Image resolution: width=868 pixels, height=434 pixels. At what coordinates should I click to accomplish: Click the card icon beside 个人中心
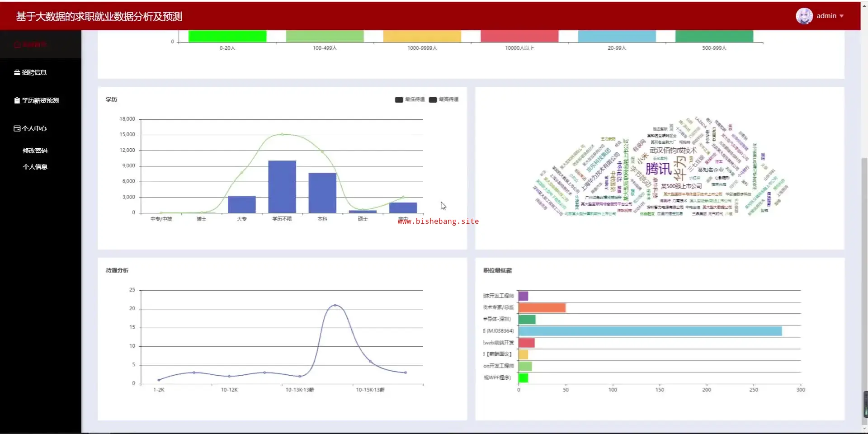coord(17,128)
